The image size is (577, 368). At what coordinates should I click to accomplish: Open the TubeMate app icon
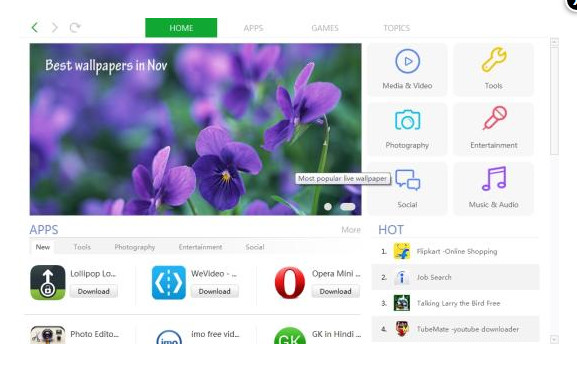pyautogui.click(x=402, y=329)
